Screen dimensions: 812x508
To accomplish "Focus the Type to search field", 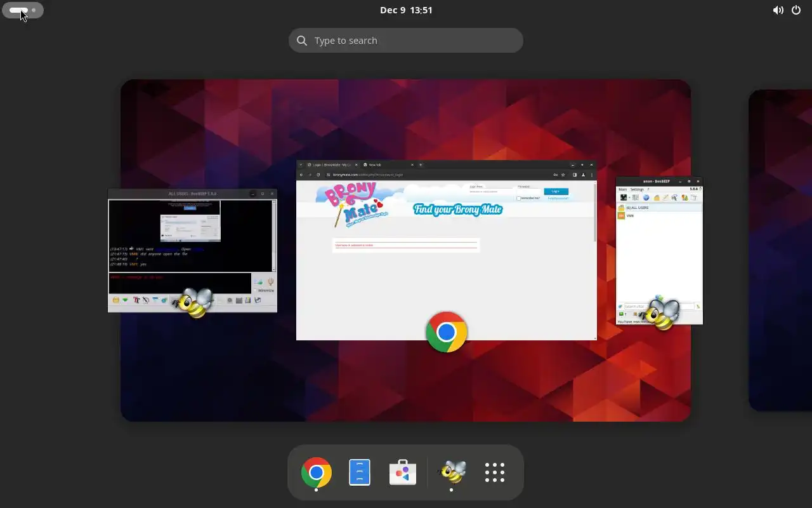I will pyautogui.click(x=406, y=40).
